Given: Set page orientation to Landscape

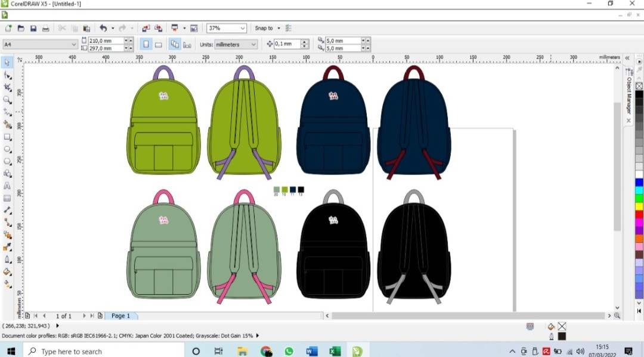Looking at the screenshot, I should point(158,44).
